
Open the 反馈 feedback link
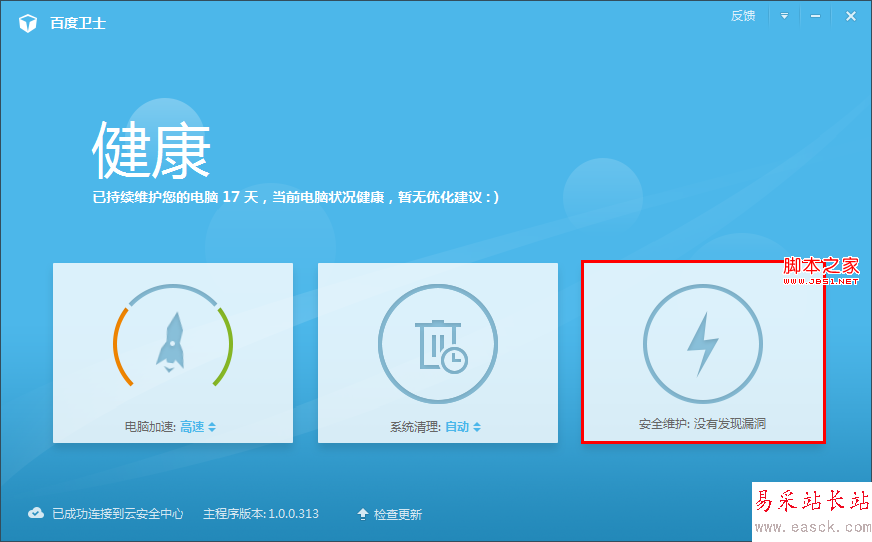(743, 16)
